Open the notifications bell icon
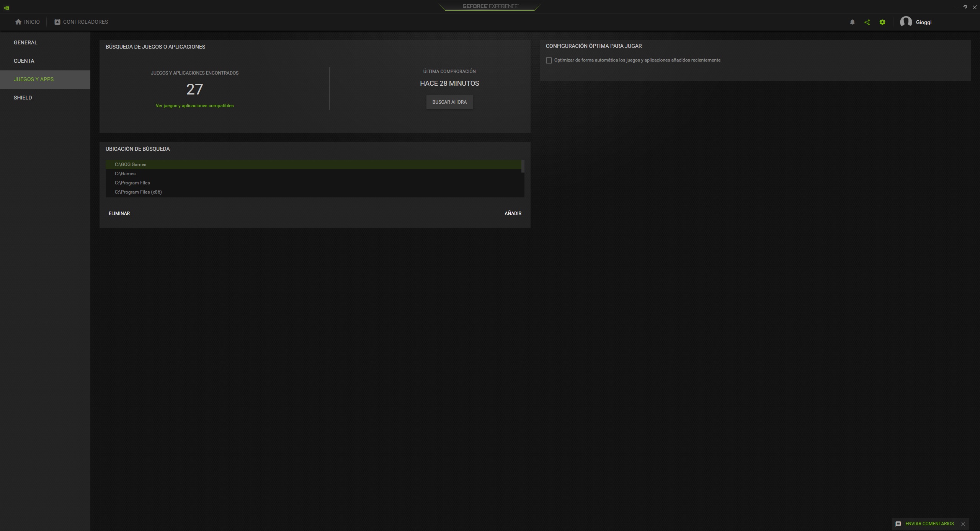This screenshot has height=531, width=980. pyautogui.click(x=852, y=22)
